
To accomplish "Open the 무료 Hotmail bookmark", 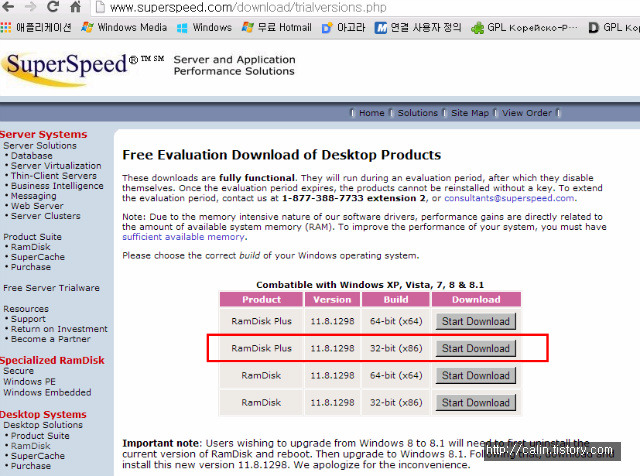I will [276, 27].
